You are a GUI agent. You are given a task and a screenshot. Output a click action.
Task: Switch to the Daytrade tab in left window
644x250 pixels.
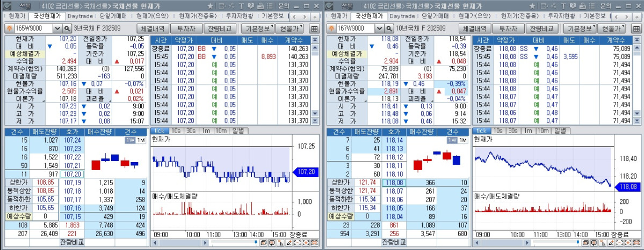pyautogui.click(x=80, y=16)
